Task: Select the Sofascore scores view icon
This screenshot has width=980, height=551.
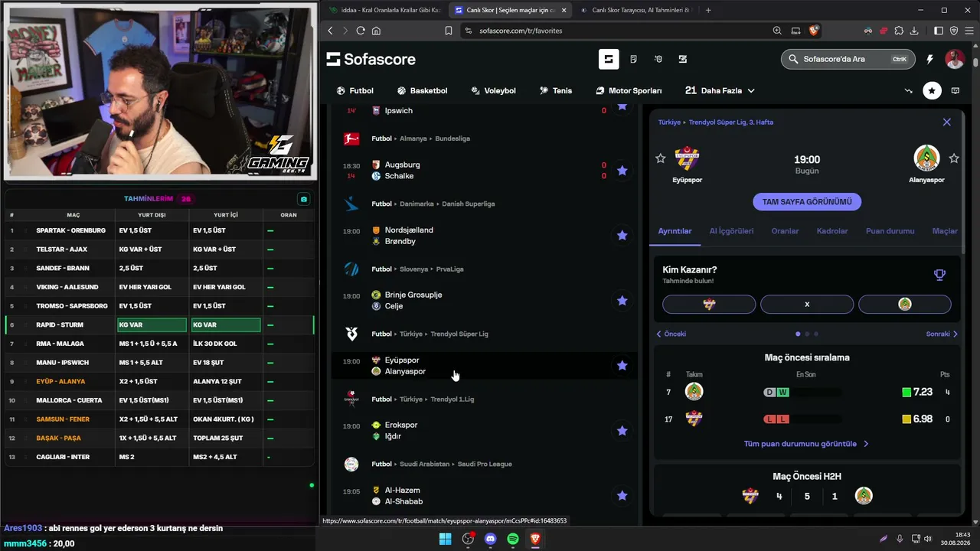Action: coord(609,59)
